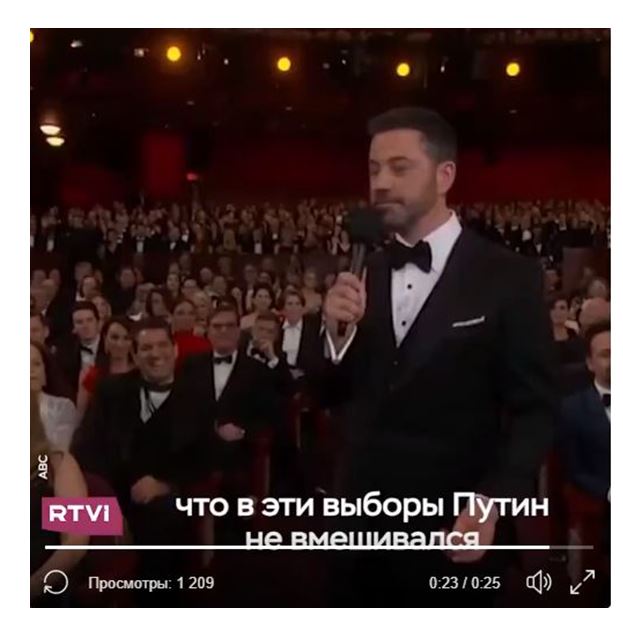Image resolution: width=623 pixels, height=619 pixels.
Task: Click the host's face to pause the video
Action: (x=401, y=175)
